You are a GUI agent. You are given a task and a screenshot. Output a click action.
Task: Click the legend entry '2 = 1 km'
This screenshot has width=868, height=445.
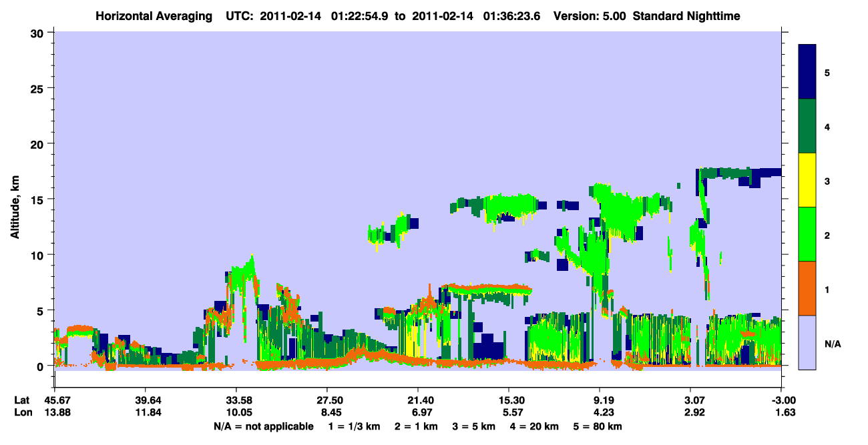tap(416, 426)
